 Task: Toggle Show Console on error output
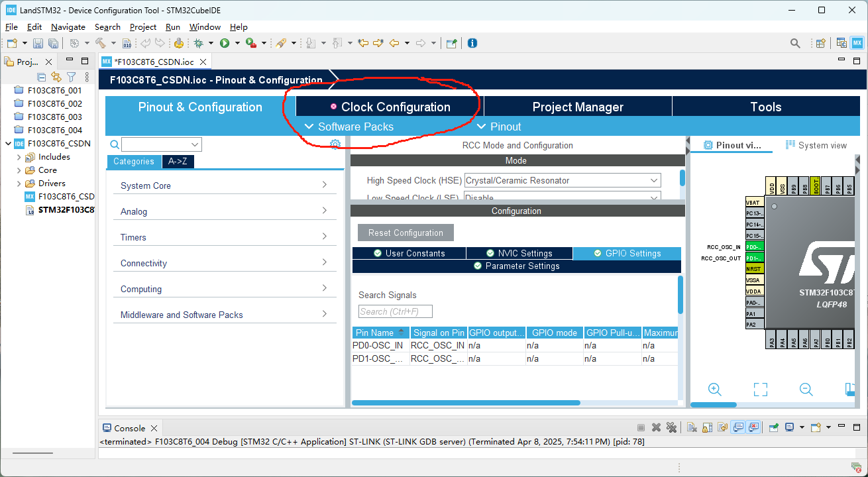pos(753,428)
